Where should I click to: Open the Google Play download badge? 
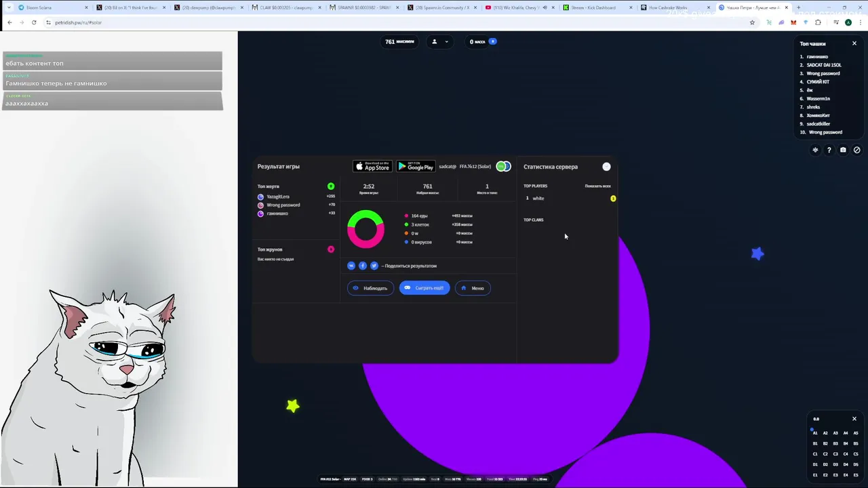tap(416, 166)
